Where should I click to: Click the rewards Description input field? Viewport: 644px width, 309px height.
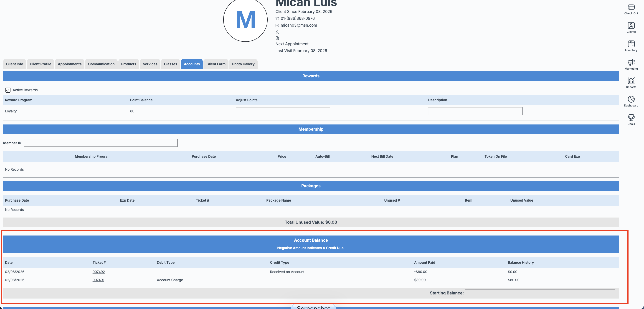point(475,111)
